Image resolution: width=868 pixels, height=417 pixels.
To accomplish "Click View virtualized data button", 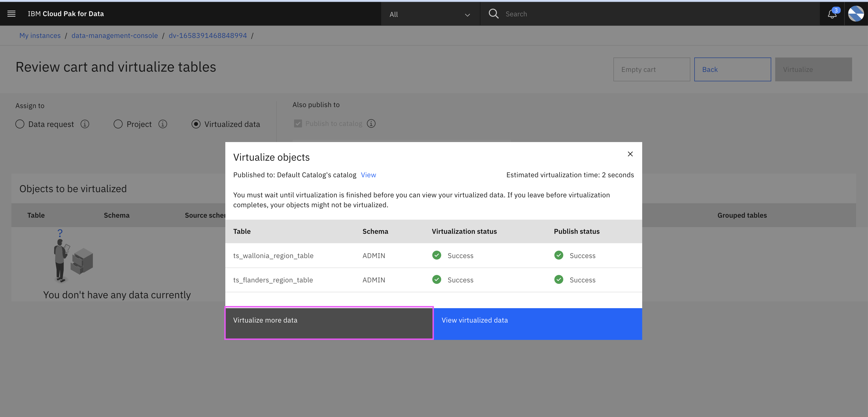I will 538,324.
